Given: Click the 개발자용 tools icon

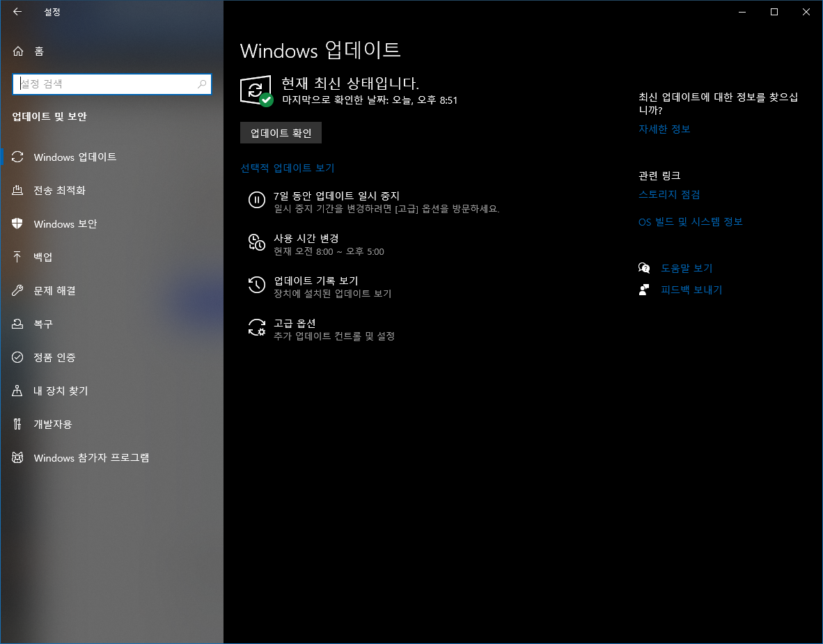Looking at the screenshot, I should click(17, 424).
